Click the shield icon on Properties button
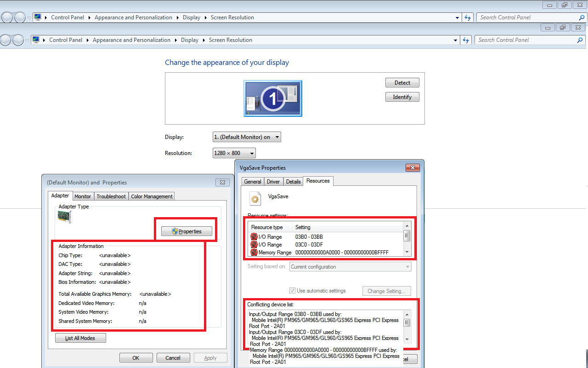This screenshot has width=588, height=368. tap(175, 231)
